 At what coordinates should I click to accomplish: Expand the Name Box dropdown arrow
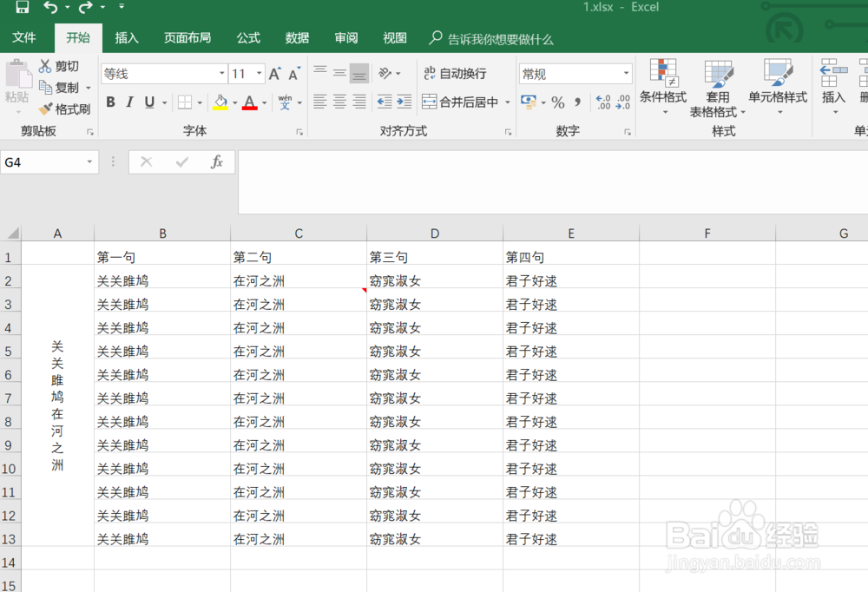click(x=89, y=161)
